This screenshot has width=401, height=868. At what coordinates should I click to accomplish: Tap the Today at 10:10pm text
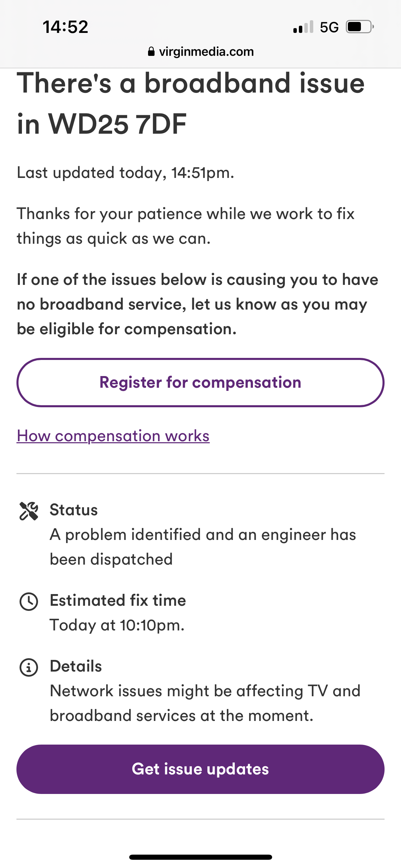(x=117, y=625)
